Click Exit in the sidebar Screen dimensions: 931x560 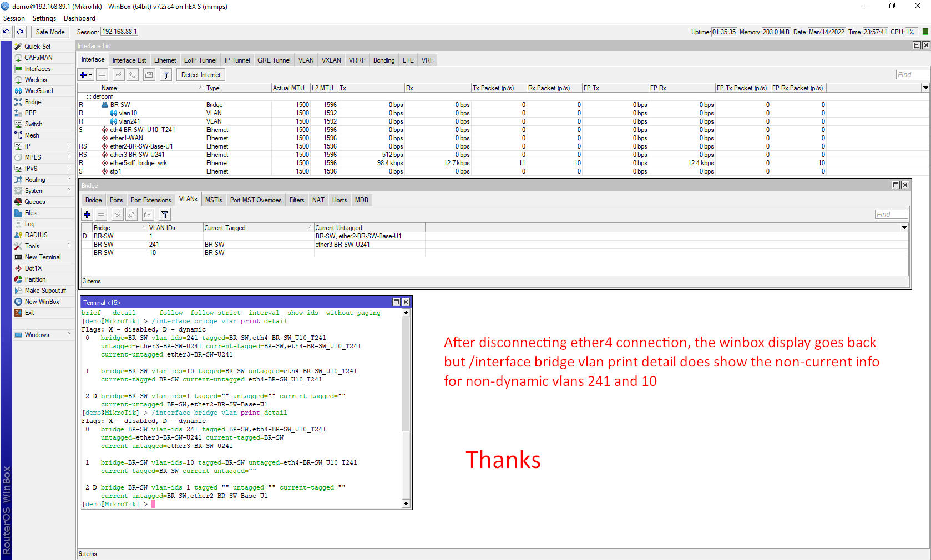click(29, 313)
